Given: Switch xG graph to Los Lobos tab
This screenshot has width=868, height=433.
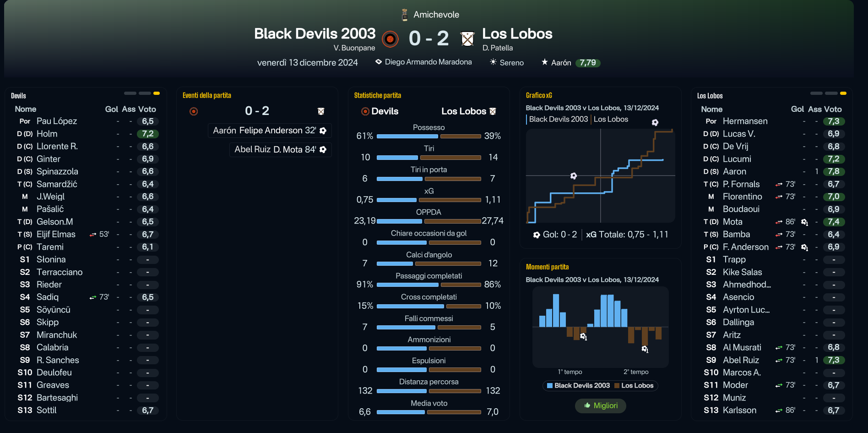Looking at the screenshot, I should (x=611, y=119).
